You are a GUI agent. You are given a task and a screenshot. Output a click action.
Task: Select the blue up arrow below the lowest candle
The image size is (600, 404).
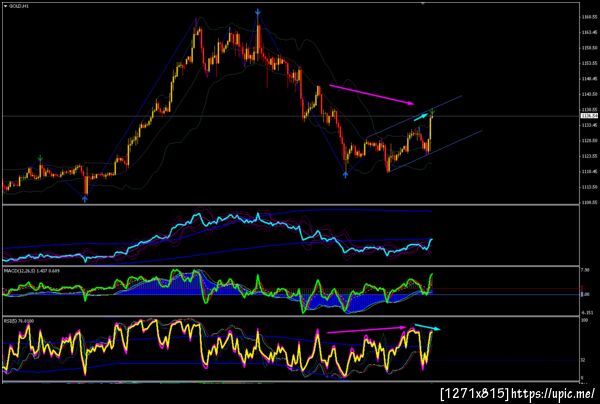(85, 199)
